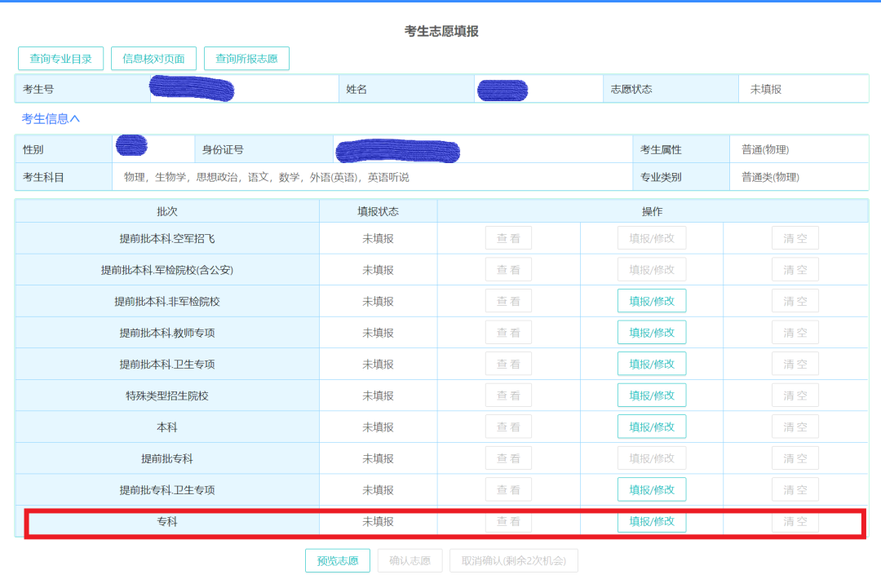The image size is (881, 588).
Task: Click the 预览志愿 button
Action: pyautogui.click(x=338, y=560)
